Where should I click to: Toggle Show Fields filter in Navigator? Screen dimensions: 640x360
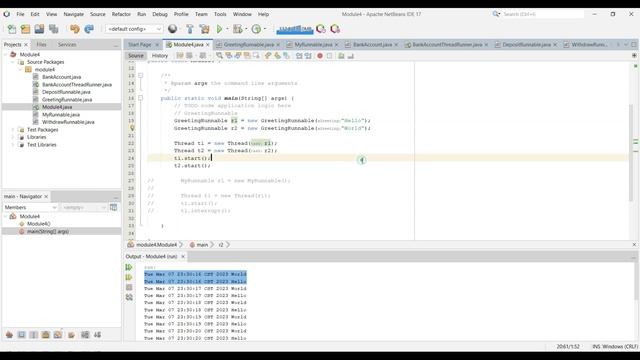[x=22, y=335]
